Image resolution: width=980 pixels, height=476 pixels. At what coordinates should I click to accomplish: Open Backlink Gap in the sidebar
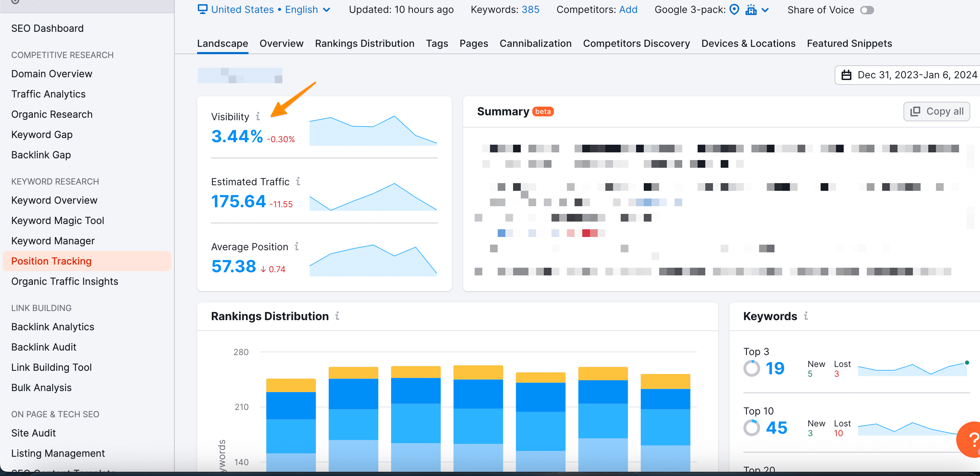click(x=41, y=154)
